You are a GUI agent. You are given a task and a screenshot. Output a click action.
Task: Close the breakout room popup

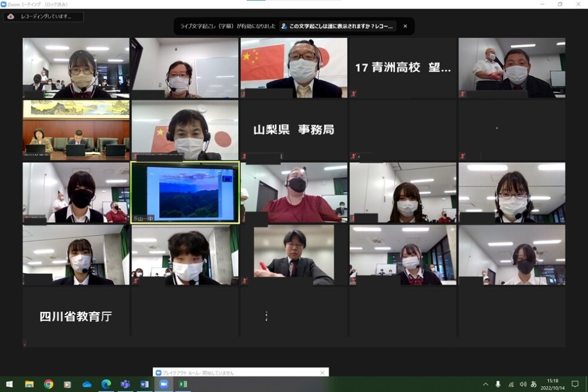click(x=322, y=373)
